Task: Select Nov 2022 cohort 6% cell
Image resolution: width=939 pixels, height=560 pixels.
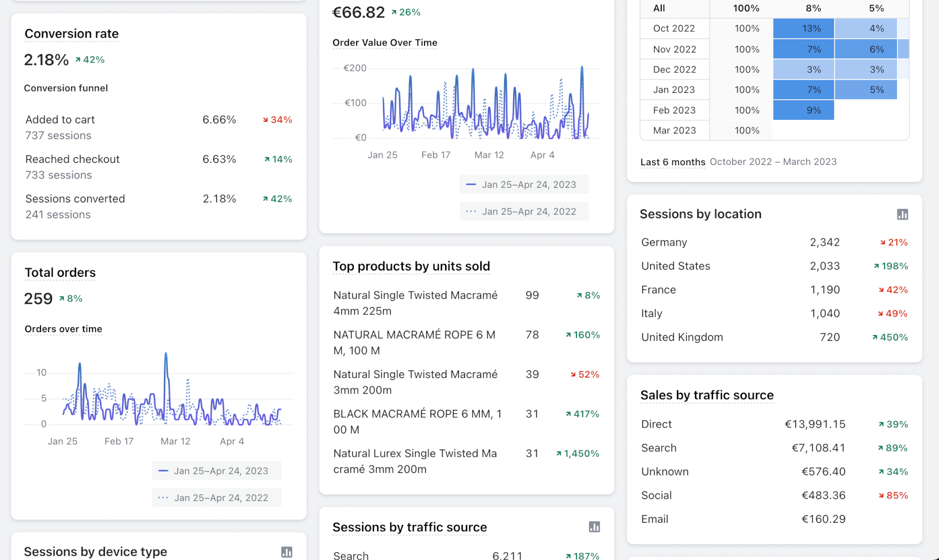Action: [866, 49]
